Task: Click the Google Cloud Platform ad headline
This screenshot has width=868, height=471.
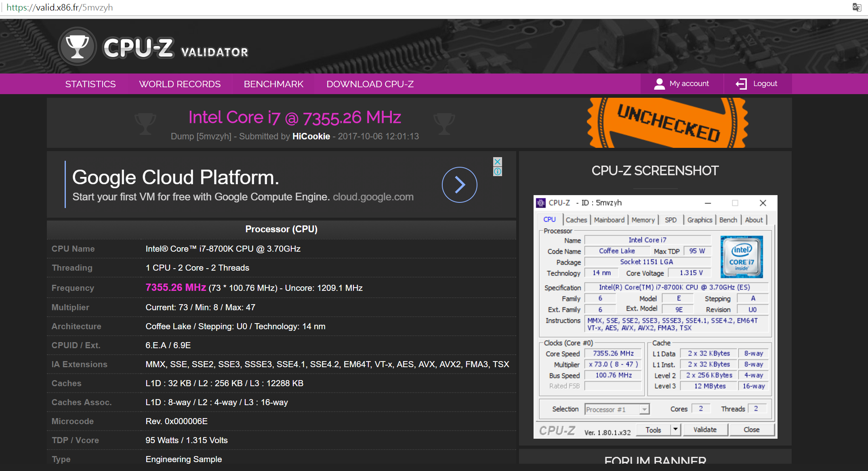Action: tap(176, 177)
